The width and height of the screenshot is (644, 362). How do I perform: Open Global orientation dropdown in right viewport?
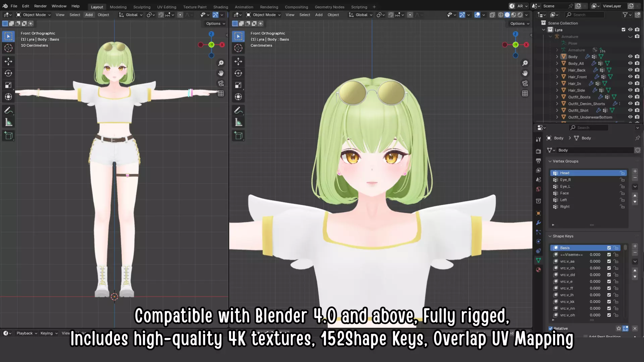click(x=361, y=15)
